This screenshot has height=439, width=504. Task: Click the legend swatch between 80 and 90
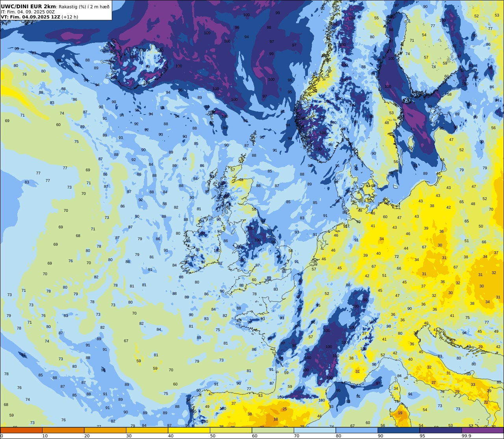coord(357,430)
